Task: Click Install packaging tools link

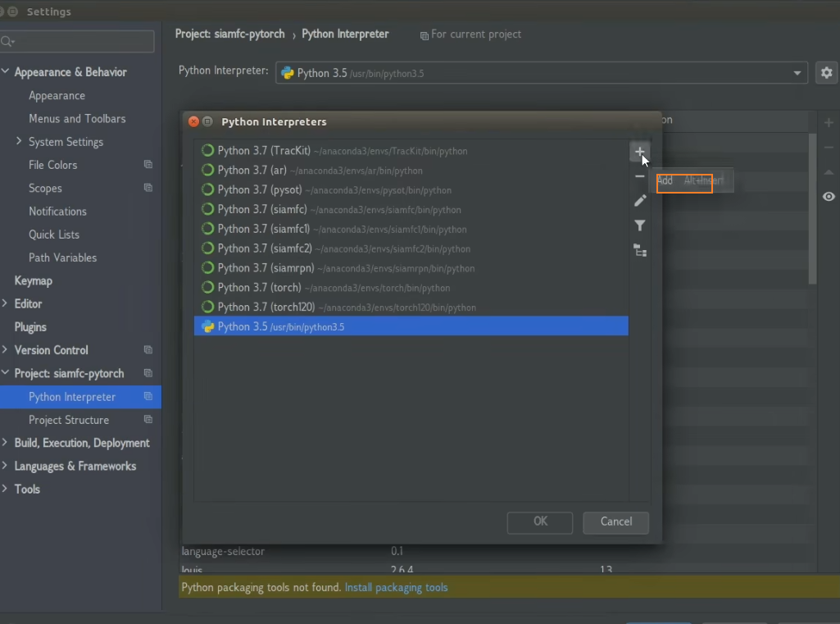Action: point(396,588)
